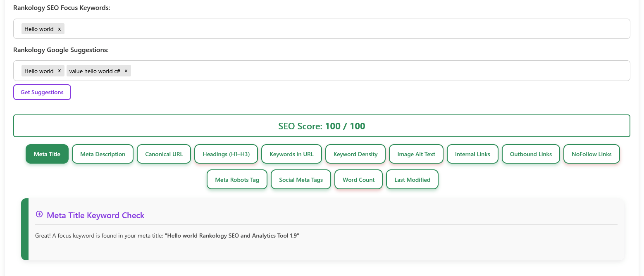This screenshot has height=276, width=644.
Task: Open the Social Meta Tags tab
Action: (301, 180)
